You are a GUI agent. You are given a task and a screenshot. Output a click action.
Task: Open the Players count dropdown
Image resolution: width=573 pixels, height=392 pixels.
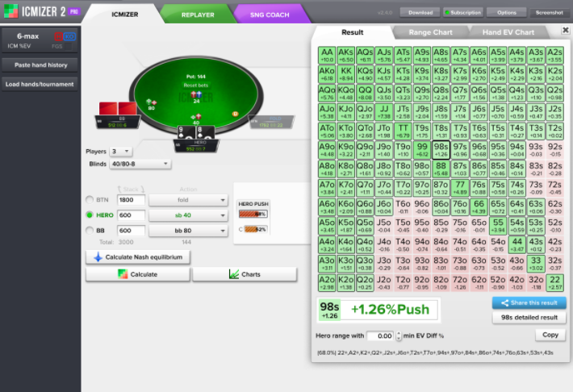click(x=120, y=152)
